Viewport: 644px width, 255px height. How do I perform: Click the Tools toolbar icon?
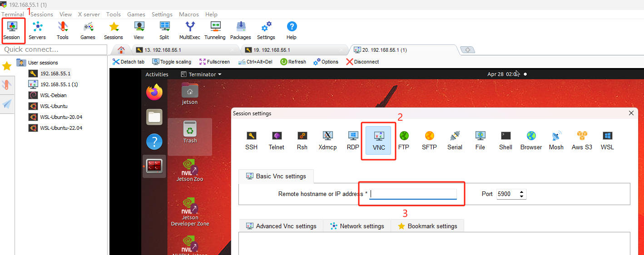pos(63,30)
